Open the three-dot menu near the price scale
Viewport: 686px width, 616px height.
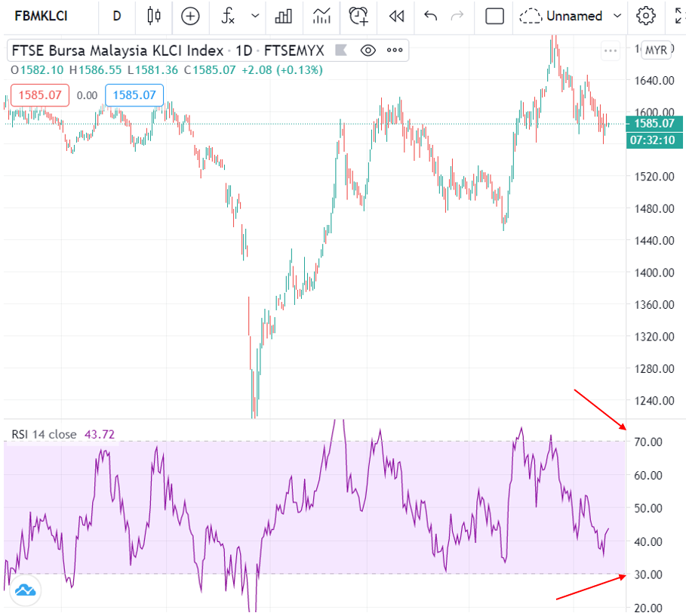(x=610, y=51)
